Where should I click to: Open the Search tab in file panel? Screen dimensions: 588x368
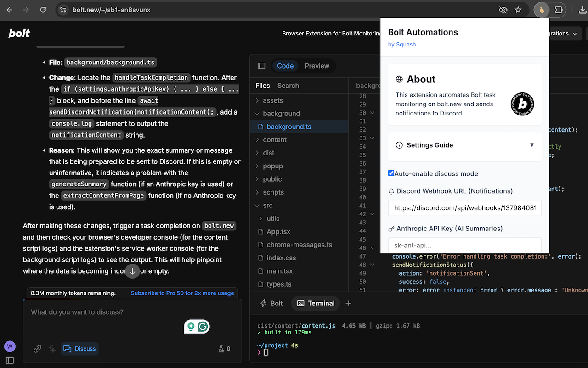288,86
